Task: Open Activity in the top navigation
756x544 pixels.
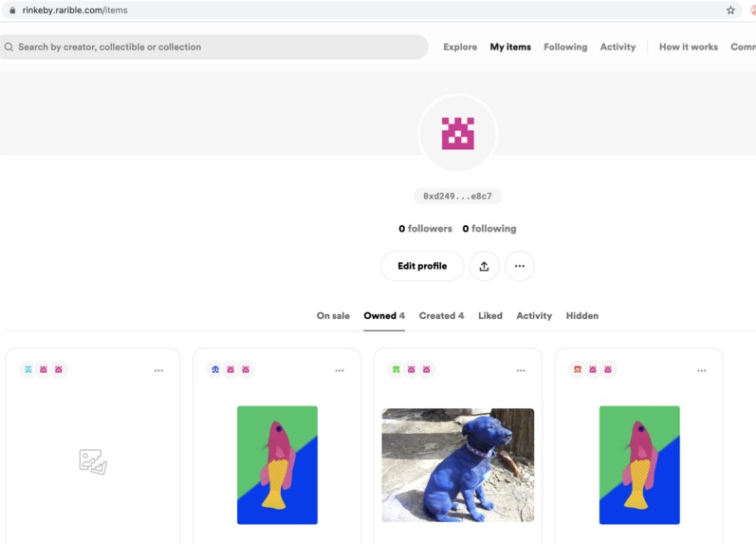Action: pyautogui.click(x=618, y=47)
